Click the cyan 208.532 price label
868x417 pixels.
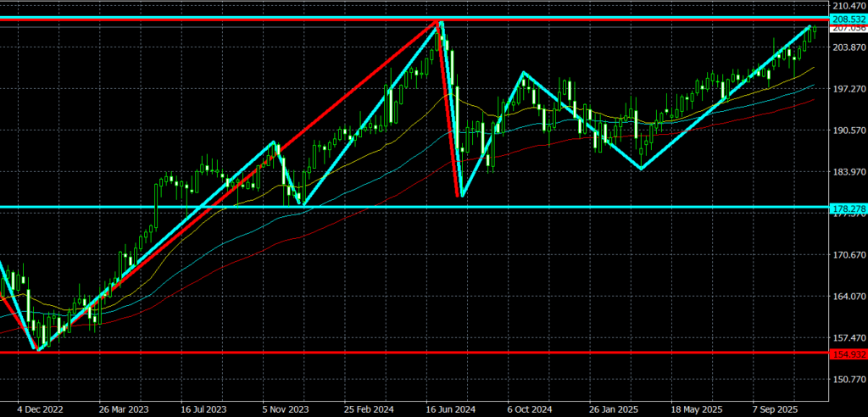(844, 18)
